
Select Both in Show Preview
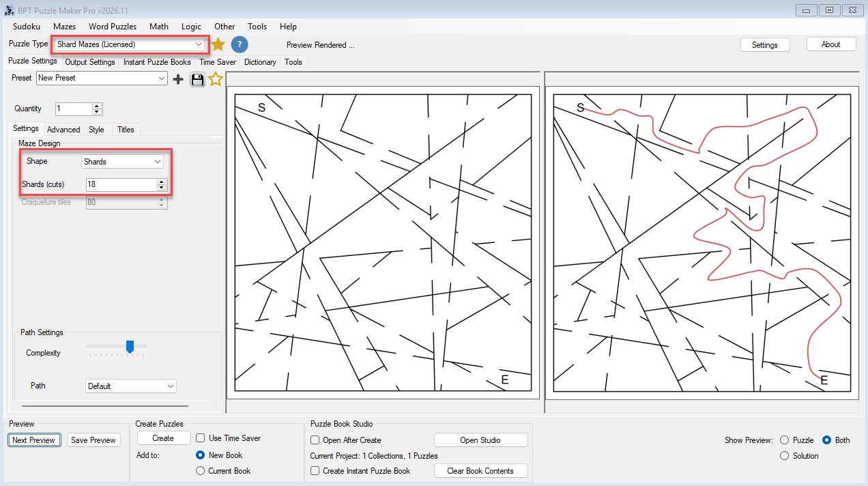pyautogui.click(x=826, y=440)
